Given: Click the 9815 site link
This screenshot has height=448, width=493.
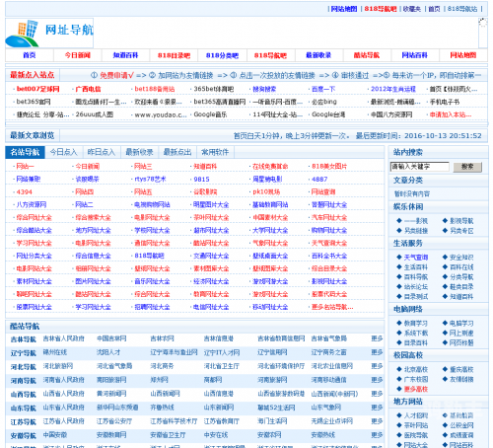Looking at the screenshot, I should click(x=201, y=180).
